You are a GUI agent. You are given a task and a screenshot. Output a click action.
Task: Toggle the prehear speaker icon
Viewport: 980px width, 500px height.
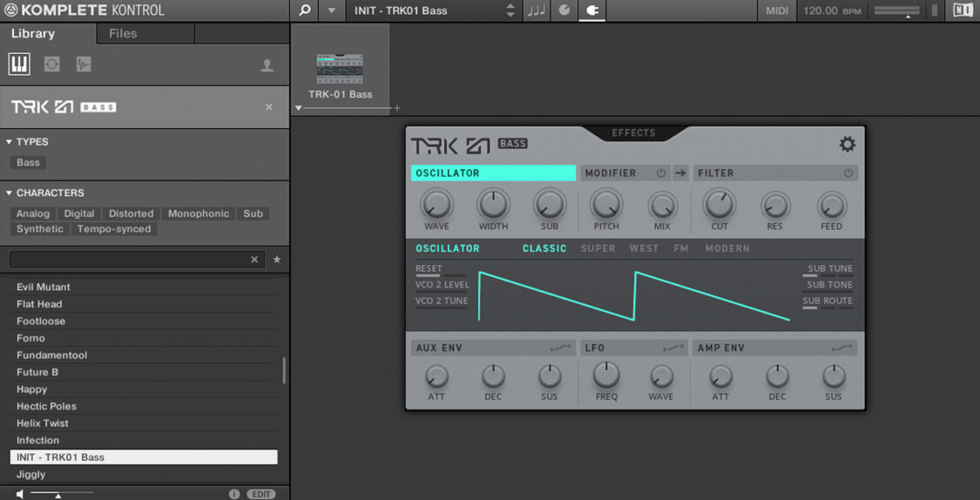pos(20,495)
